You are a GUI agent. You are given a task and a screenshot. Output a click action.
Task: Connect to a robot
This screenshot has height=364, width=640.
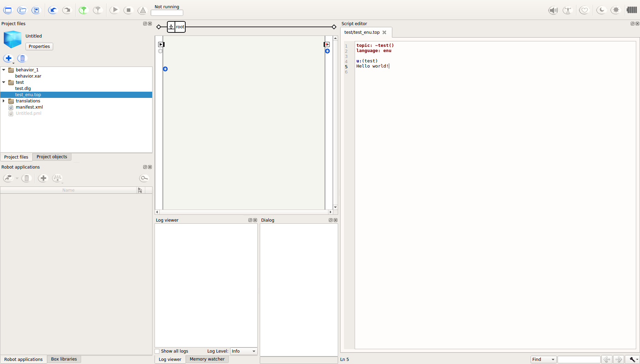pyautogui.click(x=83, y=10)
